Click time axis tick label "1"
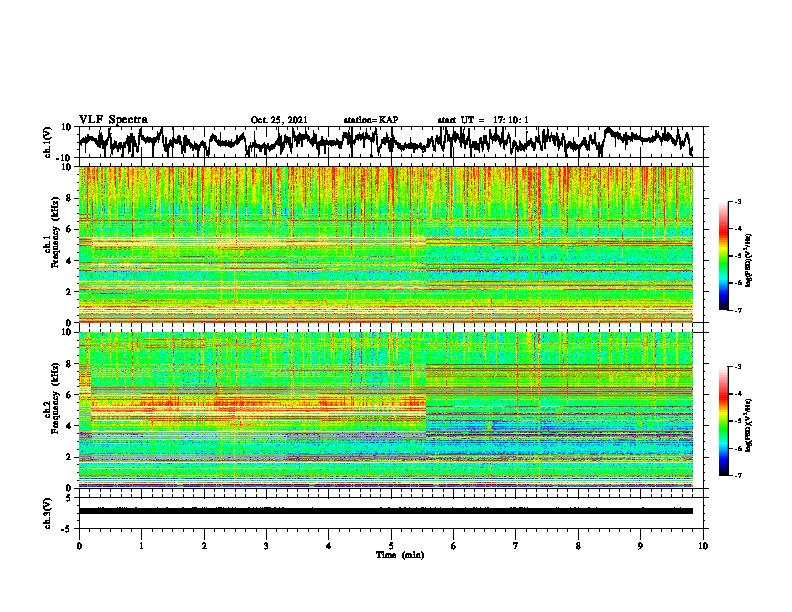The height and width of the screenshot is (612, 792). (x=141, y=546)
